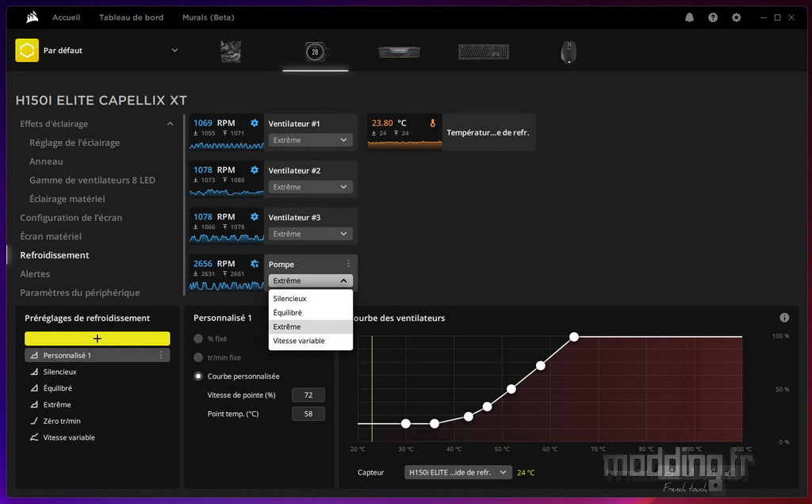Open the Murals (Beta) tab
812x504 pixels.
209,17
